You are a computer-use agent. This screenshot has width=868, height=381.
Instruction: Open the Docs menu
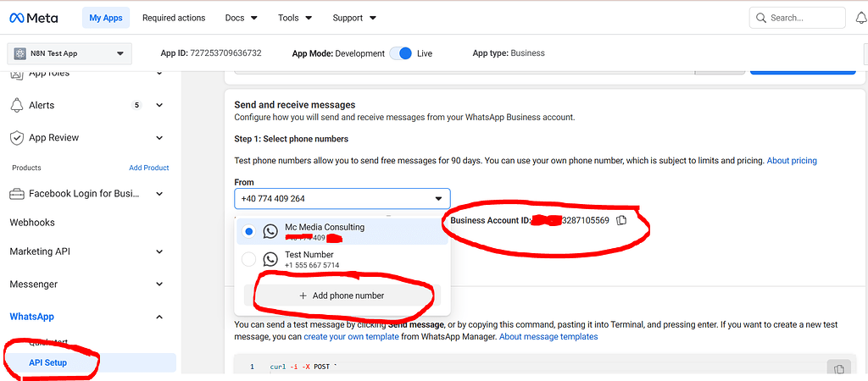tap(242, 18)
